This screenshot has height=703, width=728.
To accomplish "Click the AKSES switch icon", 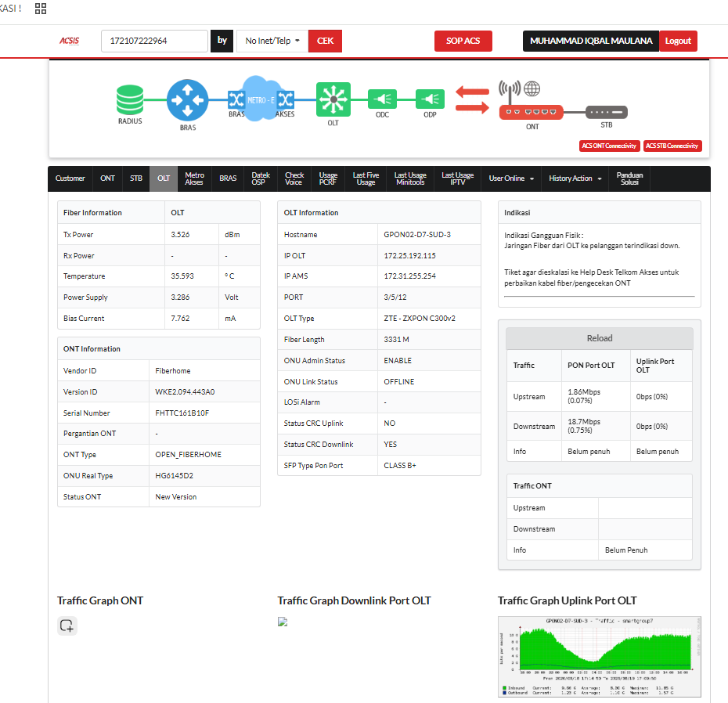I will pyautogui.click(x=286, y=99).
